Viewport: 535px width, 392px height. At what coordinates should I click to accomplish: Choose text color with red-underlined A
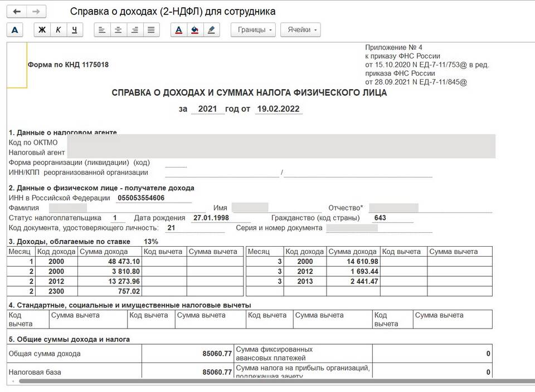[x=179, y=30]
